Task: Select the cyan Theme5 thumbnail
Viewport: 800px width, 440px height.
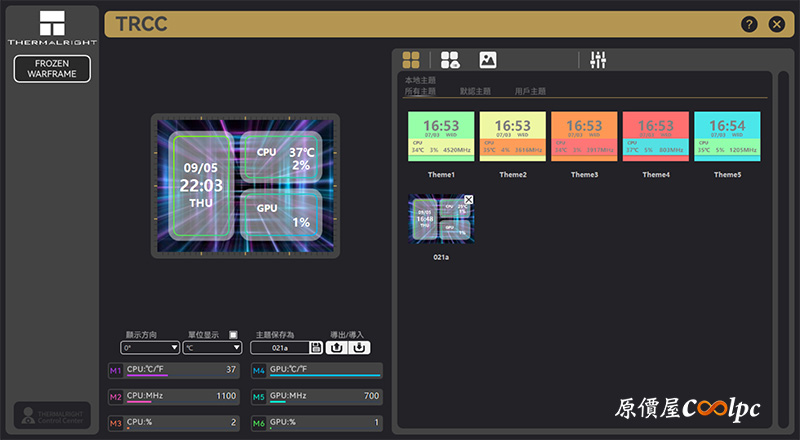Action: click(x=727, y=136)
